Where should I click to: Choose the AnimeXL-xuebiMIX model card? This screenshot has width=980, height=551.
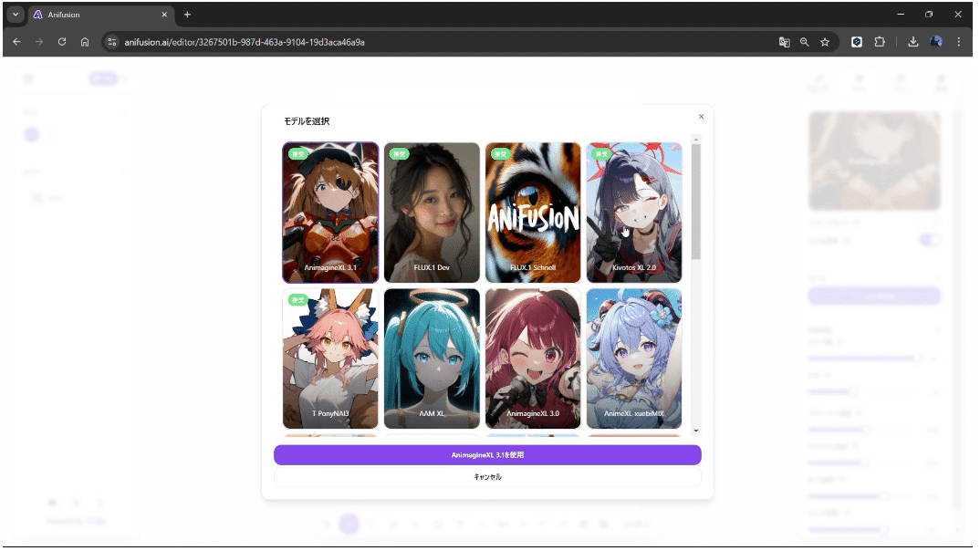click(634, 359)
